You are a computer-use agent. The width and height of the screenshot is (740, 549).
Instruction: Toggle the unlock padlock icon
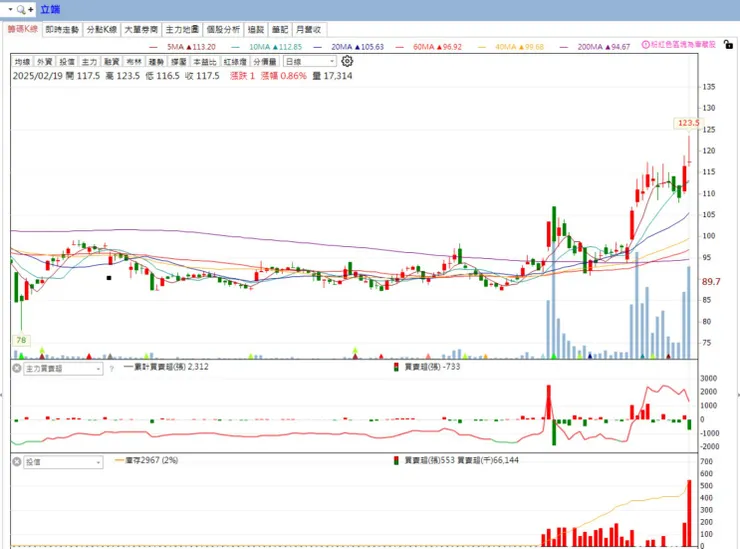728,44
